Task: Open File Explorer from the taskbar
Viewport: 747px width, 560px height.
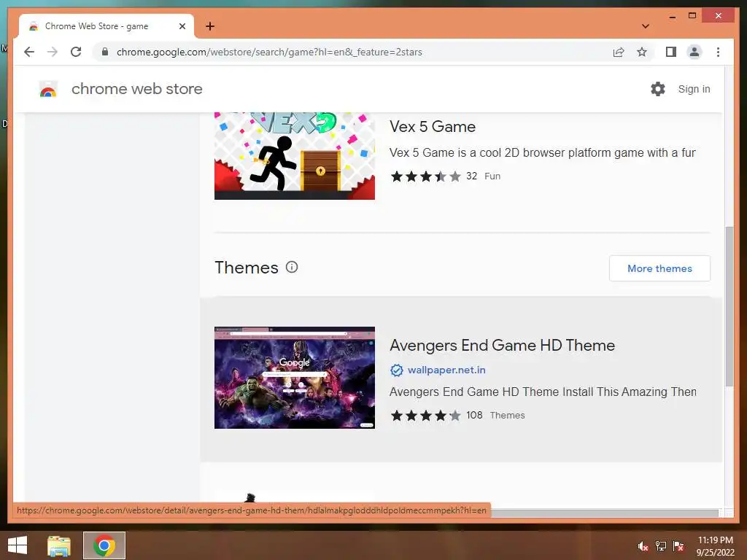Action: [x=59, y=545]
